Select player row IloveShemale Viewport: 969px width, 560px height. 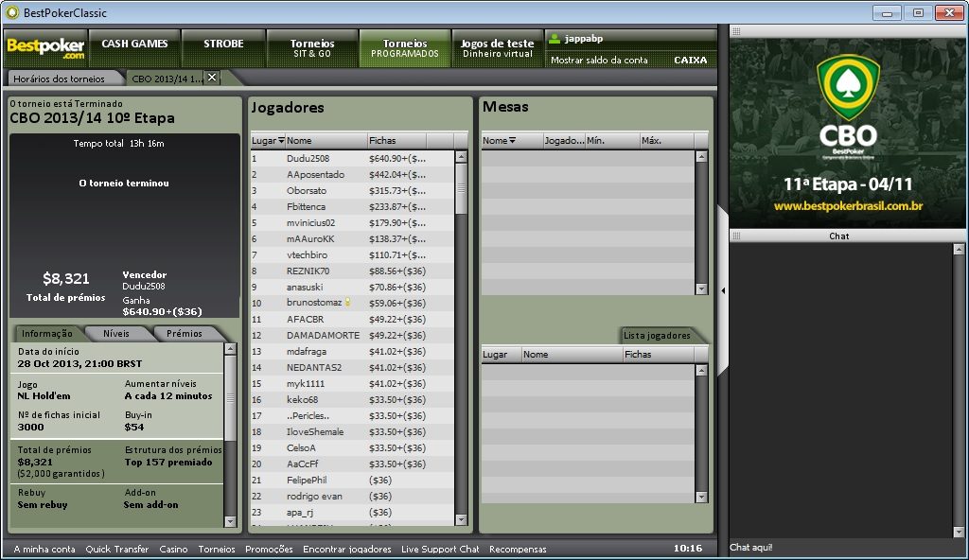pos(352,431)
